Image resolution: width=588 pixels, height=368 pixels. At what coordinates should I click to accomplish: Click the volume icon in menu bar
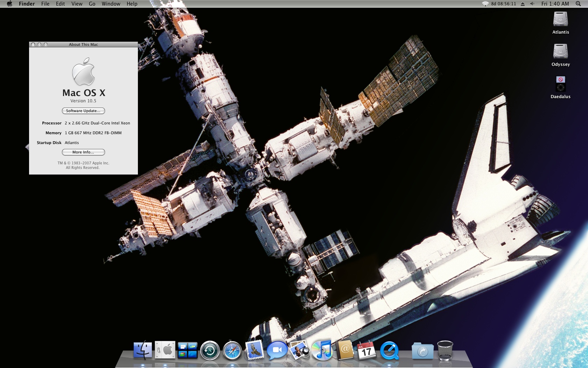click(532, 4)
